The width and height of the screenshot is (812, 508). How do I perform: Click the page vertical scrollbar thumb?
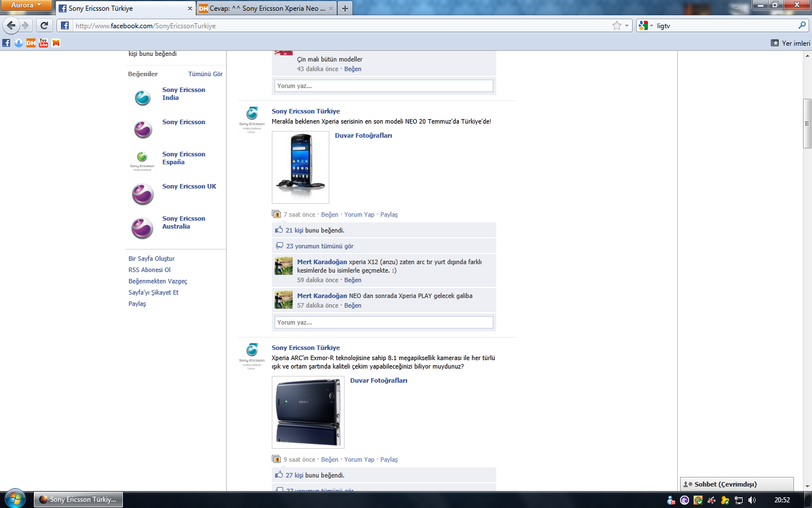click(x=807, y=123)
